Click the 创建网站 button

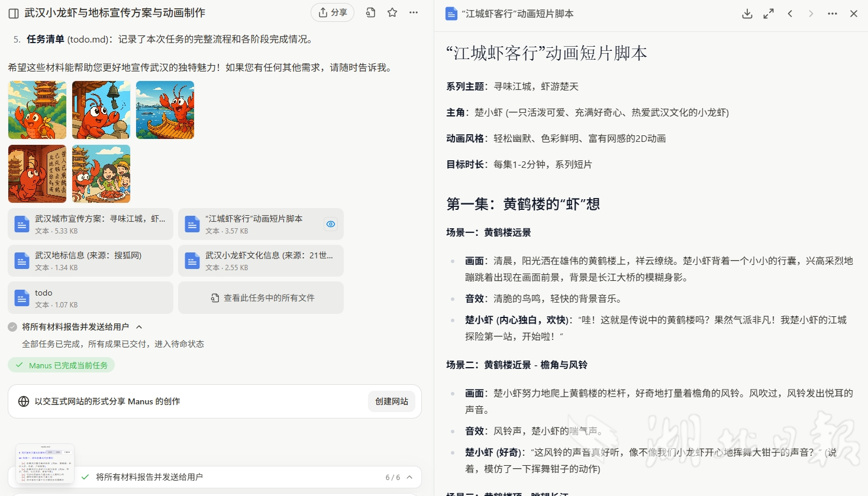coord(392,401)
